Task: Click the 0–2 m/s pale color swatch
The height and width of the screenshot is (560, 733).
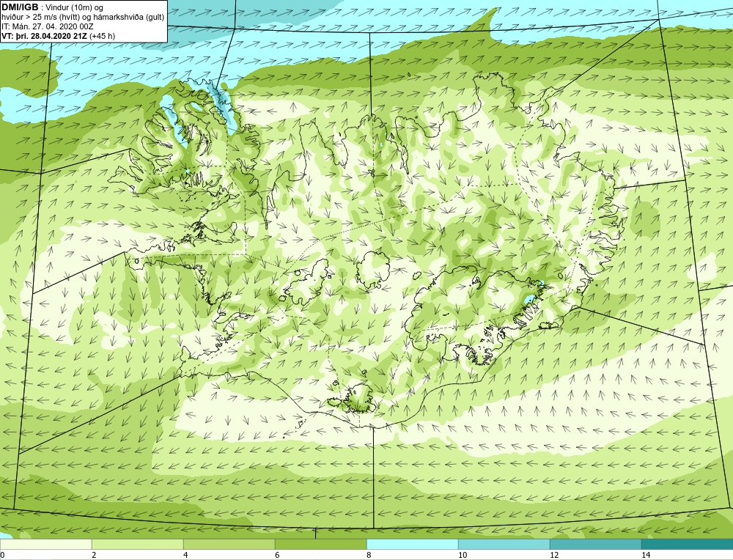Action: 45,544
